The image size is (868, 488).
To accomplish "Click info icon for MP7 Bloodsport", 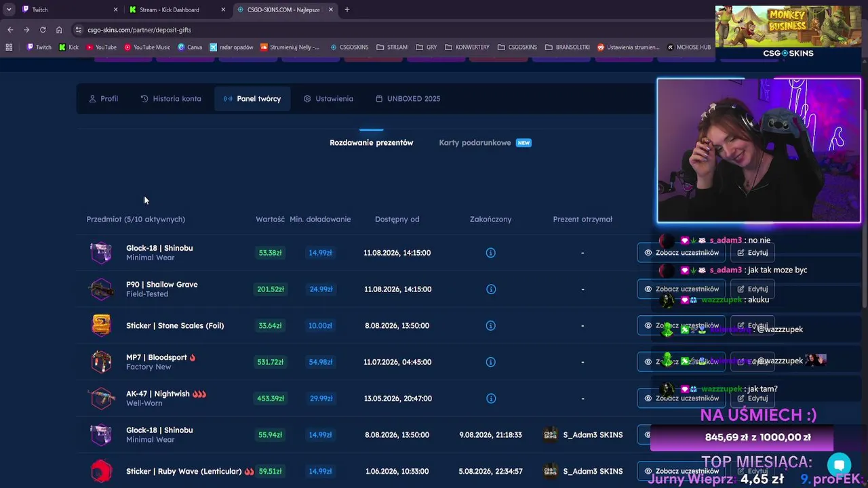I will tap(491, 362).
